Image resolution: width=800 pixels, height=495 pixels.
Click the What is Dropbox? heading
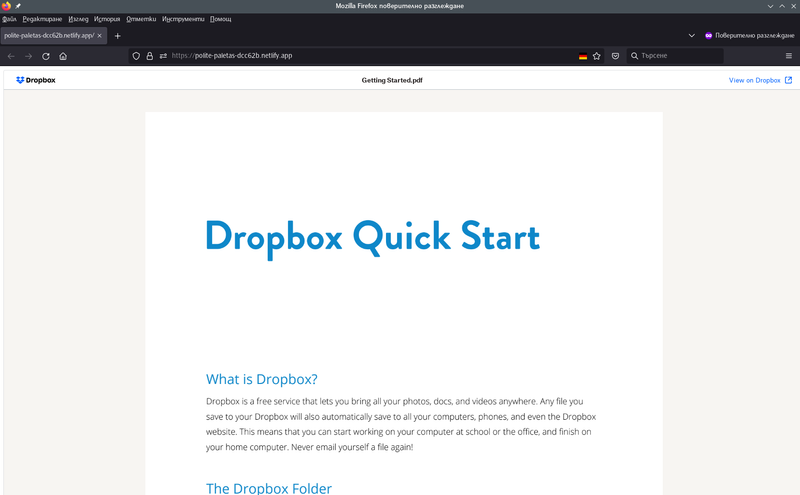262,379
